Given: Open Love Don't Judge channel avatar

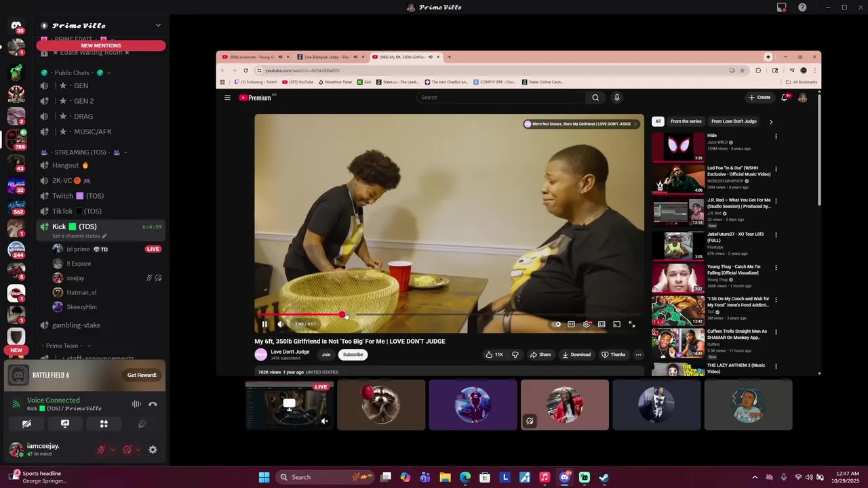Looking at the screenshot, I should pyautogui.click(x=261, y=354).
